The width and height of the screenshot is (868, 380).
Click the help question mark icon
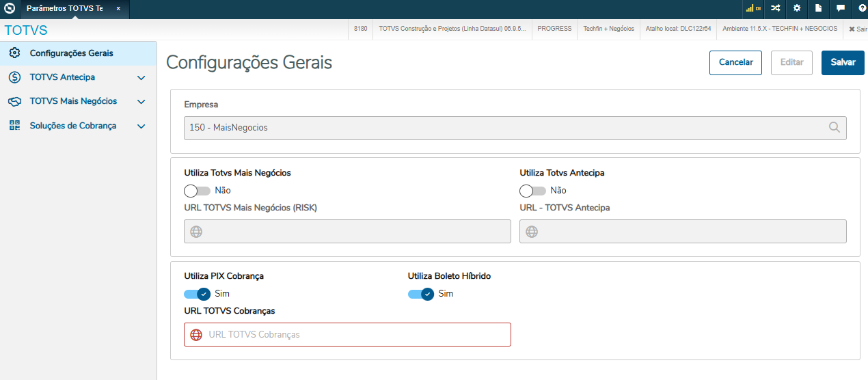tap(862, 9)
